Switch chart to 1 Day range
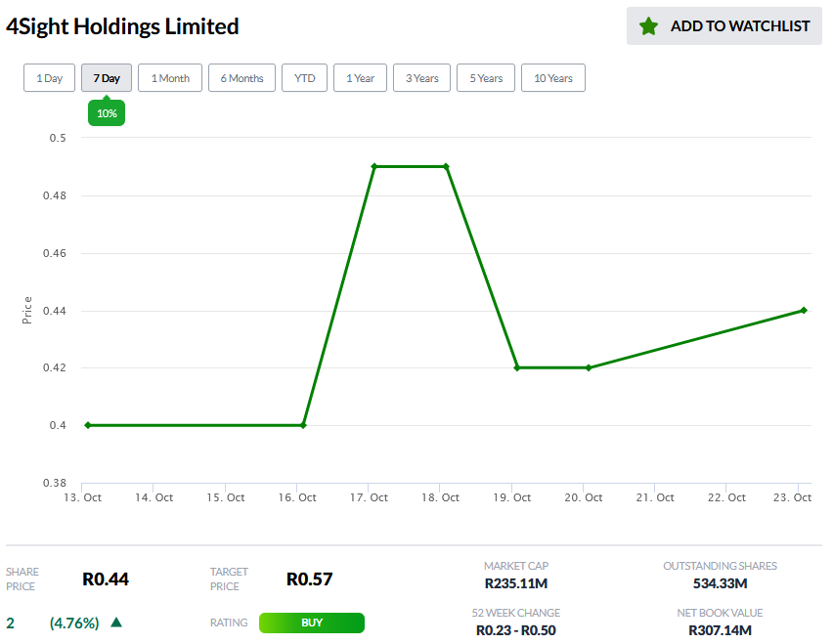The height and width of the screenshot is (644, 833). [x=50, y=78]
